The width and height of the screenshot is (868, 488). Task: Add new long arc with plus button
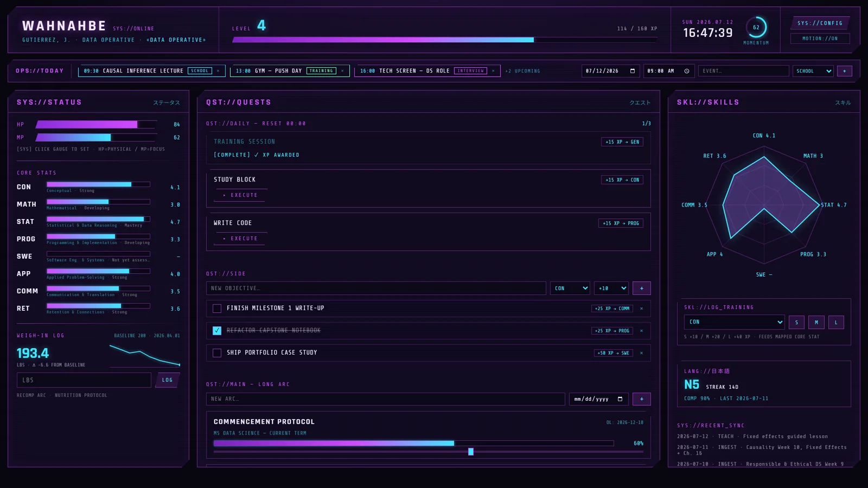click(x=642, y=399)
